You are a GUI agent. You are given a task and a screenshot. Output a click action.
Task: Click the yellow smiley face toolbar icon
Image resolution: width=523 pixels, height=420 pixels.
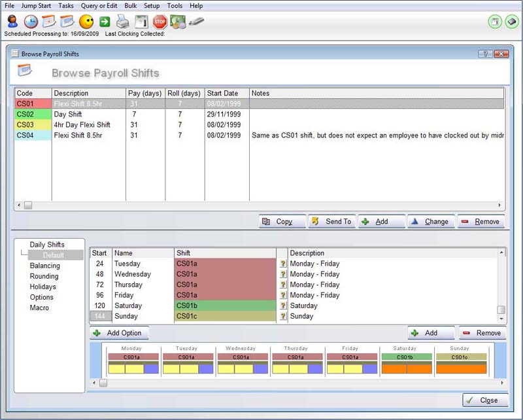86,22
